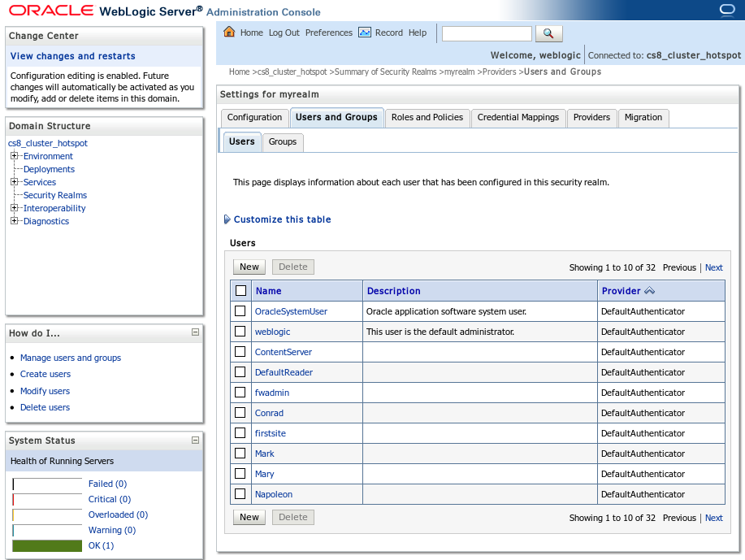The width and height of the screenshot is (745, 560).
Task: Expand the Diagnostics tree node
Action: [x=15, y=220]
